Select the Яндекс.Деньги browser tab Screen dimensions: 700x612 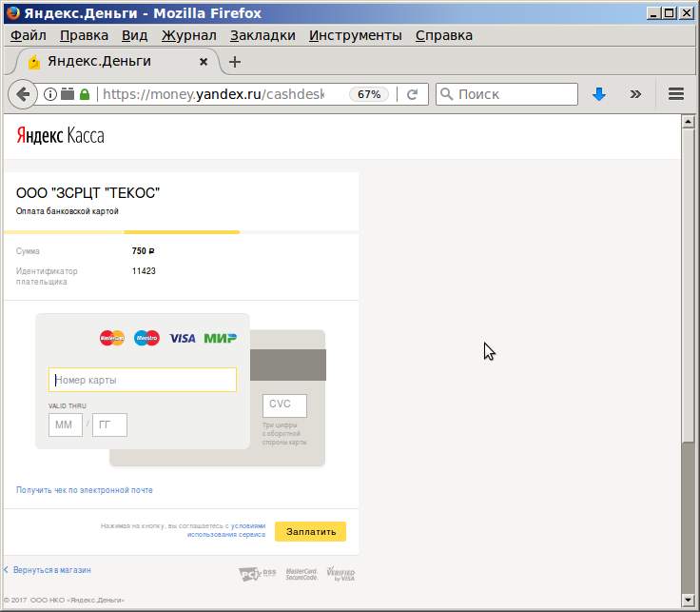pyautogui.click(x=117, y=62)
